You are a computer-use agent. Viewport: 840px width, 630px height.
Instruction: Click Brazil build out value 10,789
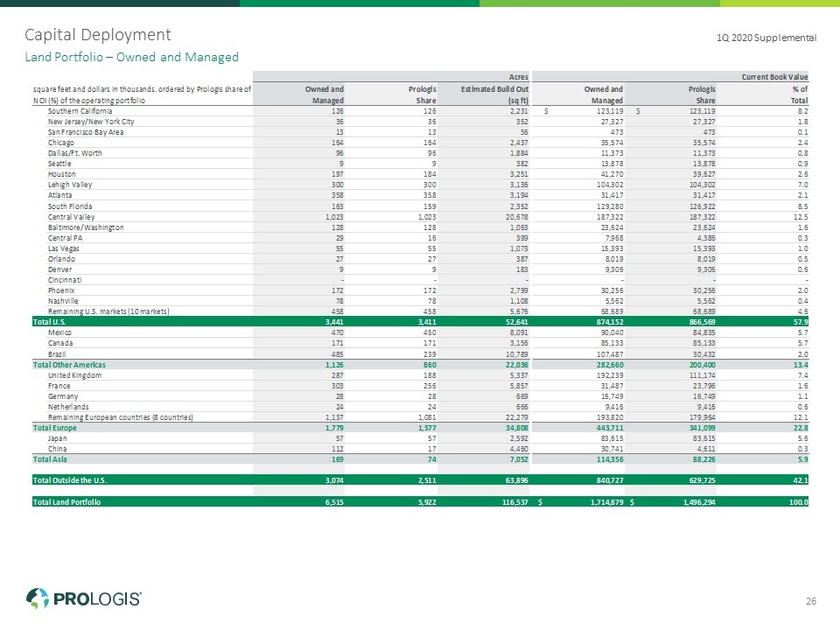click(x=517, y=354)
